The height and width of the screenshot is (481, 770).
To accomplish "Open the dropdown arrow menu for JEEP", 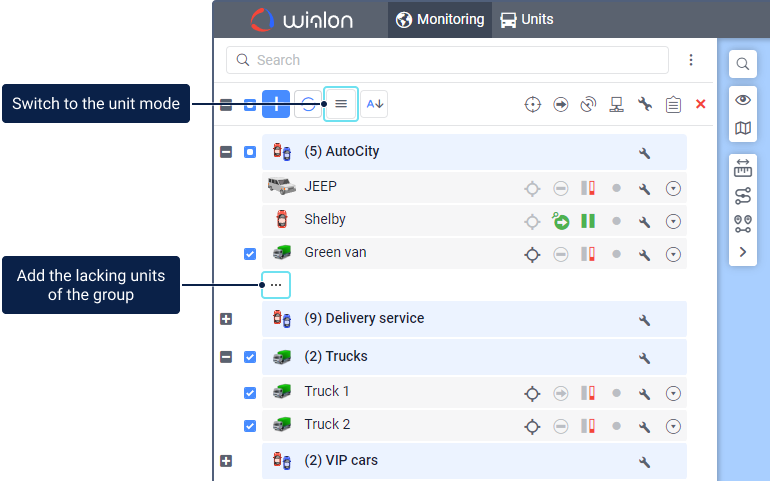I will 673,187.
